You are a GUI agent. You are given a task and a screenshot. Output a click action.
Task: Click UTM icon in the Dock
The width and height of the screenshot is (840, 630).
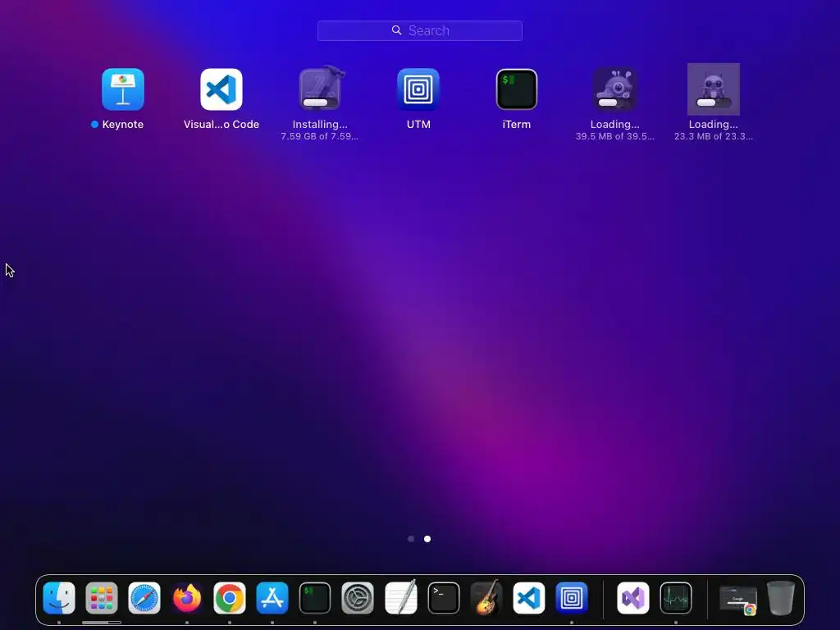[x=572, y=598]
